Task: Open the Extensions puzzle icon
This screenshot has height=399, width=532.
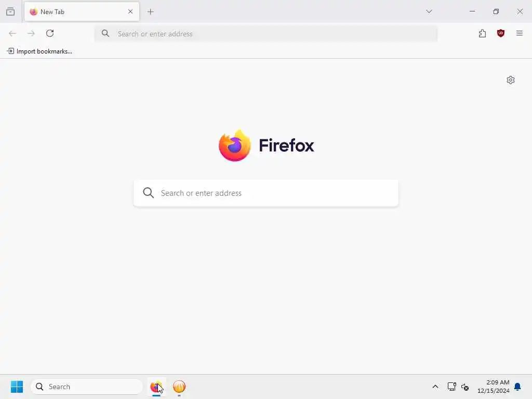Action: [x=482, y=33]
